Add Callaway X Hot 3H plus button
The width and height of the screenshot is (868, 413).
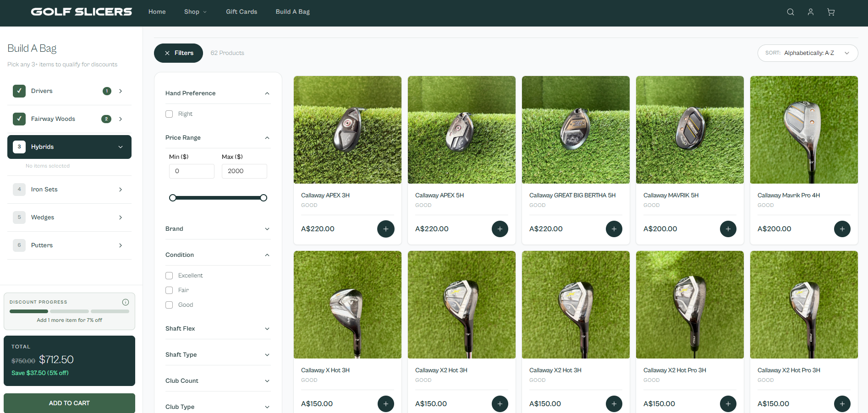(x=386, y=404)
